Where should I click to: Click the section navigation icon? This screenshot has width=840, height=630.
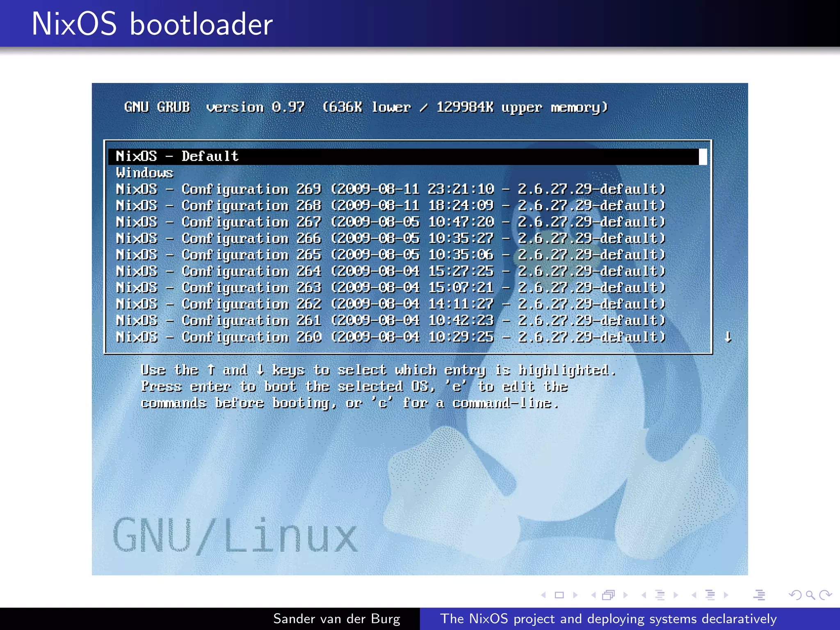710,595
